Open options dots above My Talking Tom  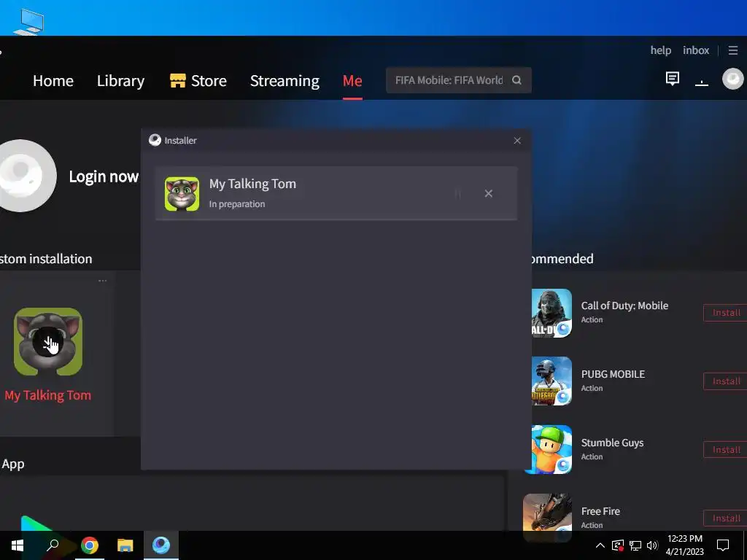click(x=102, y=281)
